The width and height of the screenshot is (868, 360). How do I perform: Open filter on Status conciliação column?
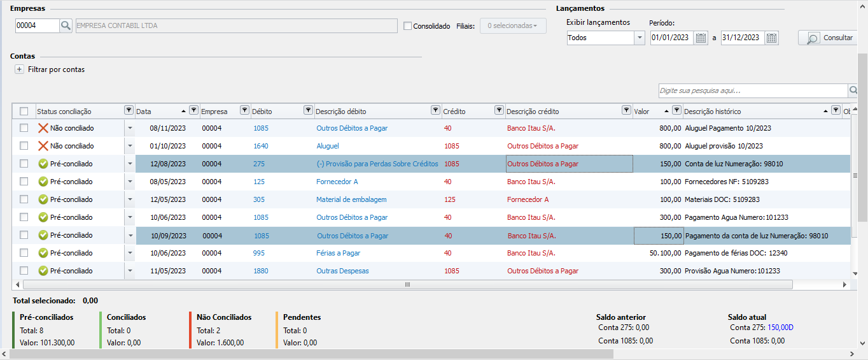pyautogui.click(x=129, y=111)
